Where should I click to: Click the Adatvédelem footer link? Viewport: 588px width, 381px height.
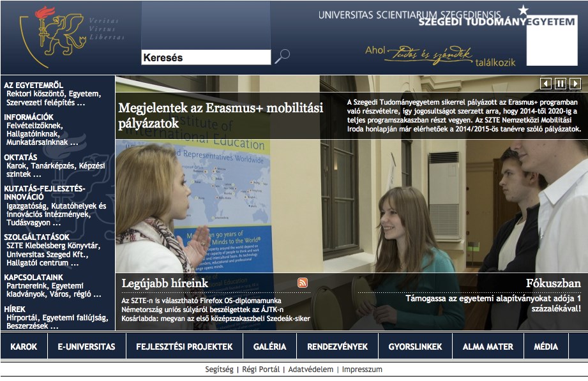(x=311, y=370)
